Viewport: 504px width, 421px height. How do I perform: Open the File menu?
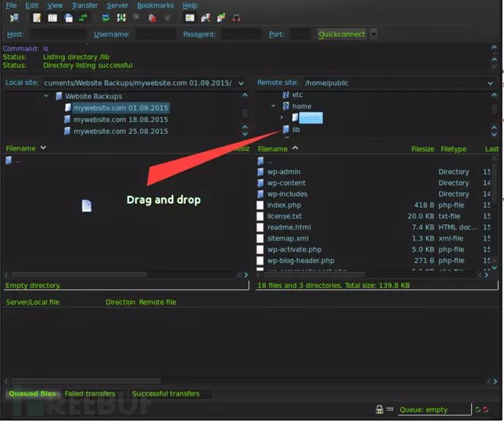click(x=11, y=5)
